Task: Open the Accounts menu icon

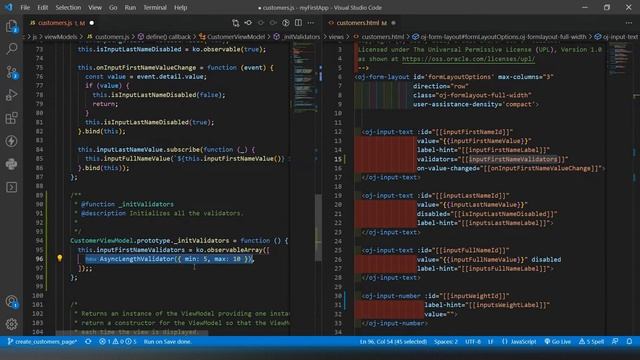Action: pyautogui.click(x=11, y=302)
